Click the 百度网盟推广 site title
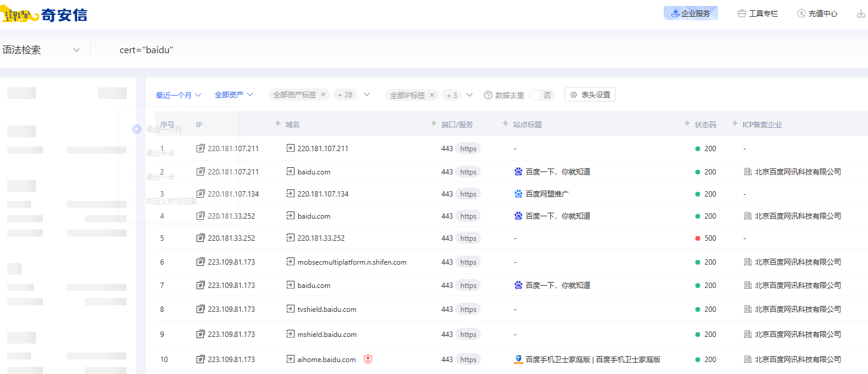 point(547,194)
